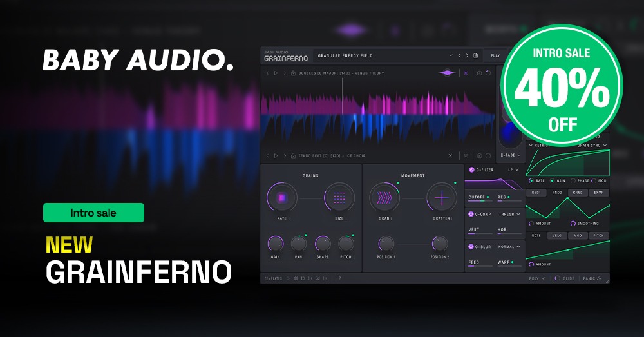
Task: Click the Rate grain knob icon
Action: [281, 198]
